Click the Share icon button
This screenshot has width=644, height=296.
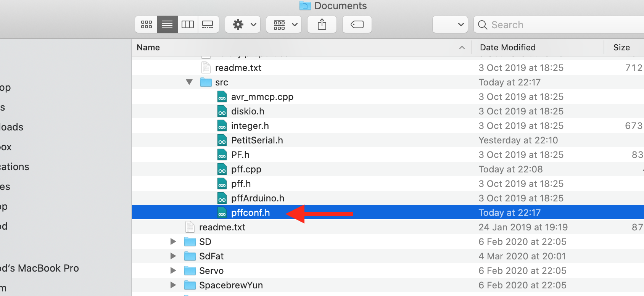click(322, 25)
